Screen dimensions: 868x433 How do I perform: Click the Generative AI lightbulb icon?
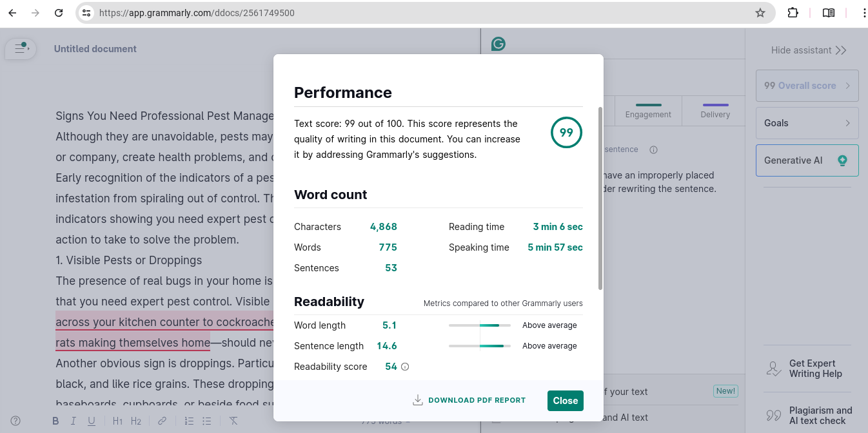click(842, 160)
